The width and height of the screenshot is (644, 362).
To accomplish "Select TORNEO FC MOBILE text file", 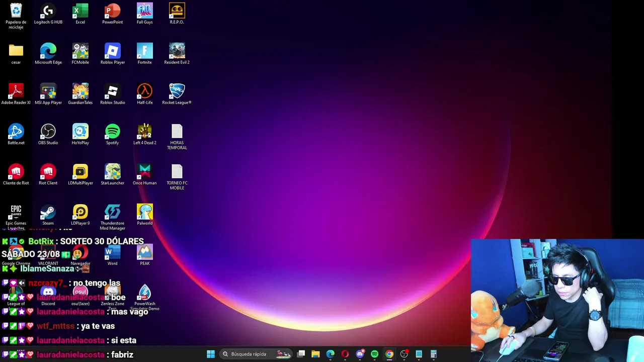I will 177,177.
